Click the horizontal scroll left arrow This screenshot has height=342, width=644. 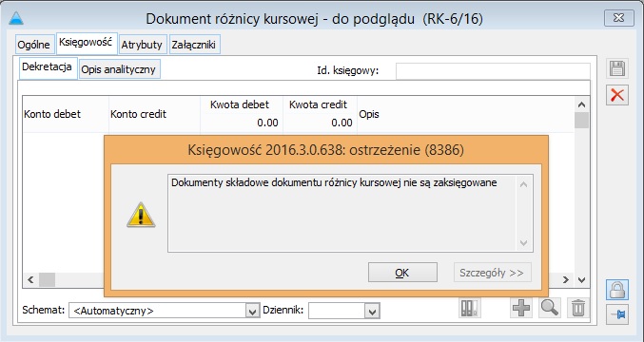[30, 280]
